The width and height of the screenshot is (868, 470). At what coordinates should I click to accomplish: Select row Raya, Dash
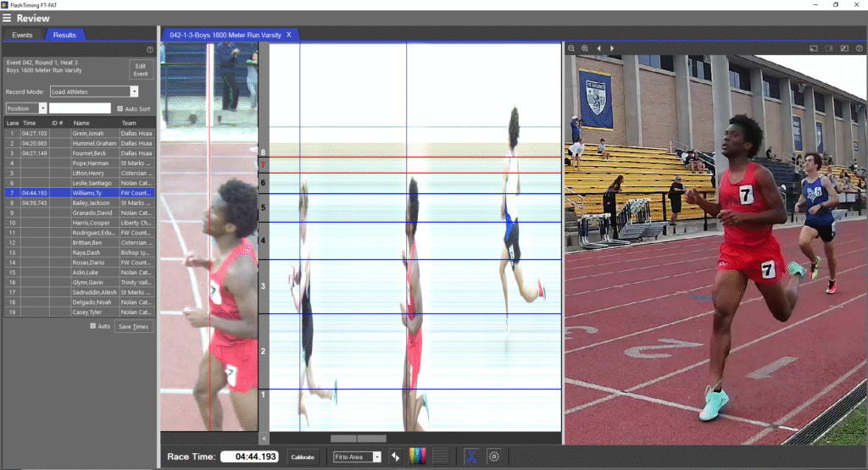coord(79,252)
